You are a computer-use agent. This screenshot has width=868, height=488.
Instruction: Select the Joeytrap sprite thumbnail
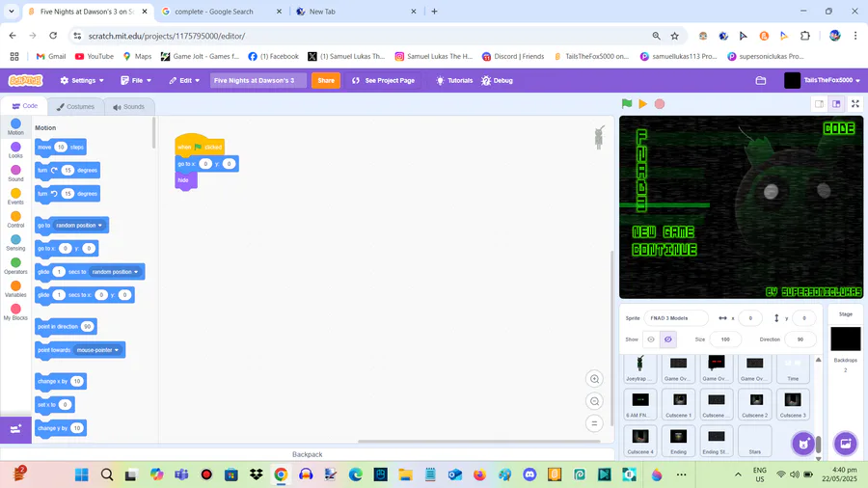[640, 368]
